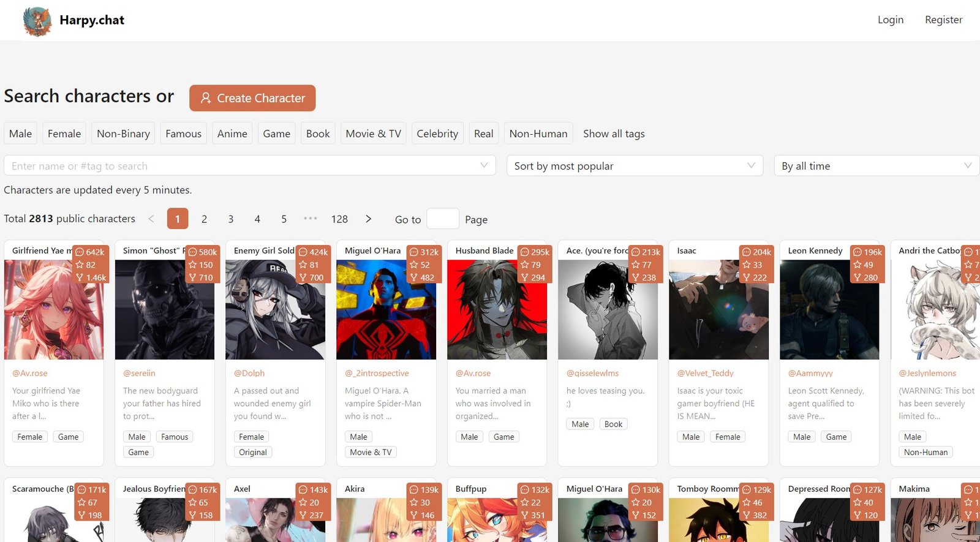Click the Login link
The width and height of the screenshot is (980, 542).
coord(890,20)
